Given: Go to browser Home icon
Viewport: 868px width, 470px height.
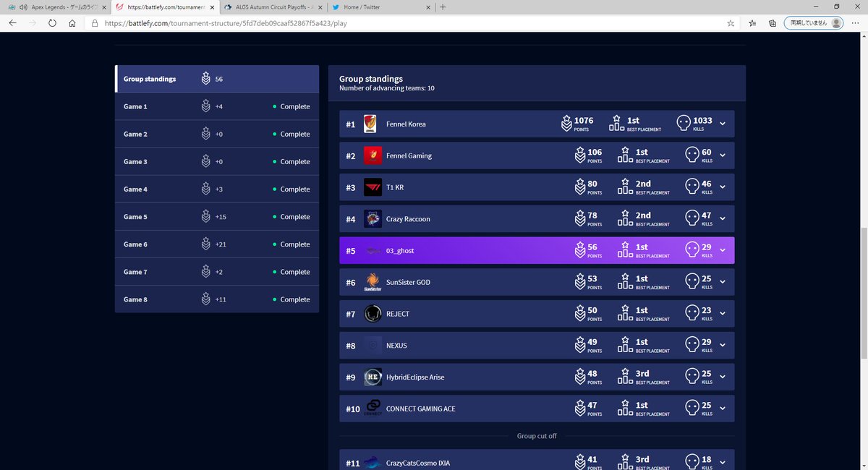Looking at the screenshot, I should (x=72, y=23).
